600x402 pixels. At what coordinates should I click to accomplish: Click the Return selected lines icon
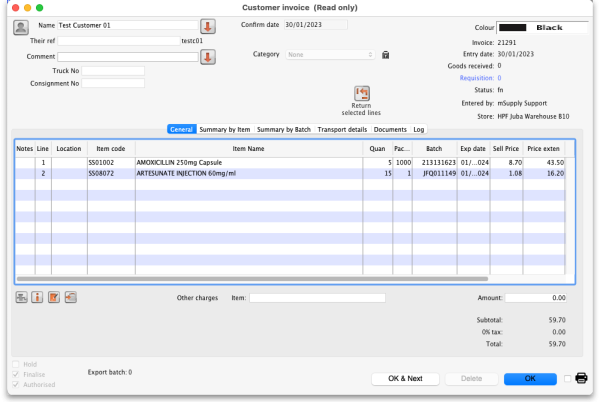pyautogui.click(x=362, y=93)
